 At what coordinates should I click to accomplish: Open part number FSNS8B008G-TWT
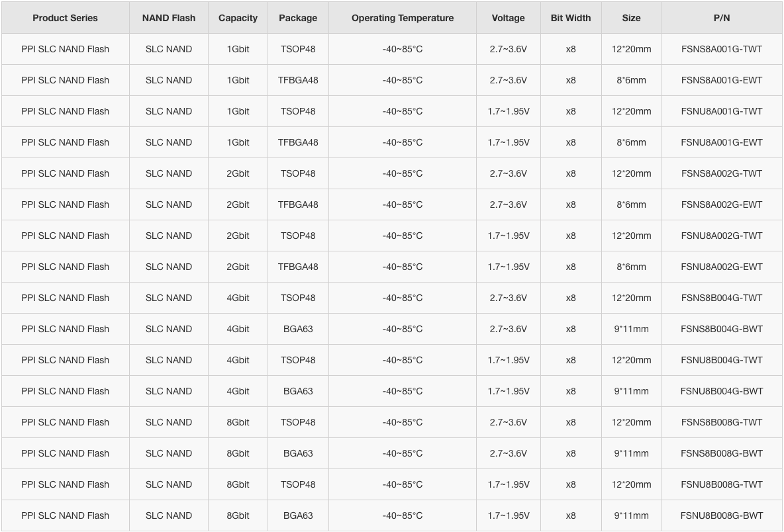(722, 422)
